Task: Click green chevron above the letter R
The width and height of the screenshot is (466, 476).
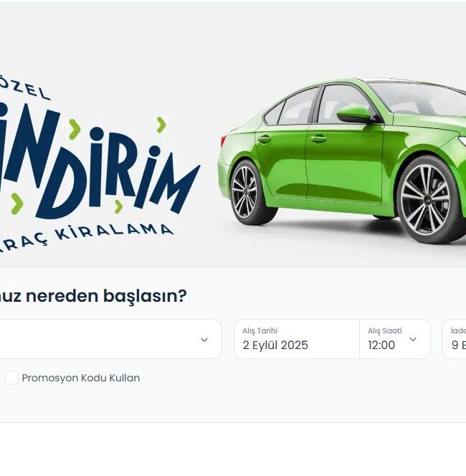Action: (x=161, y=125)
